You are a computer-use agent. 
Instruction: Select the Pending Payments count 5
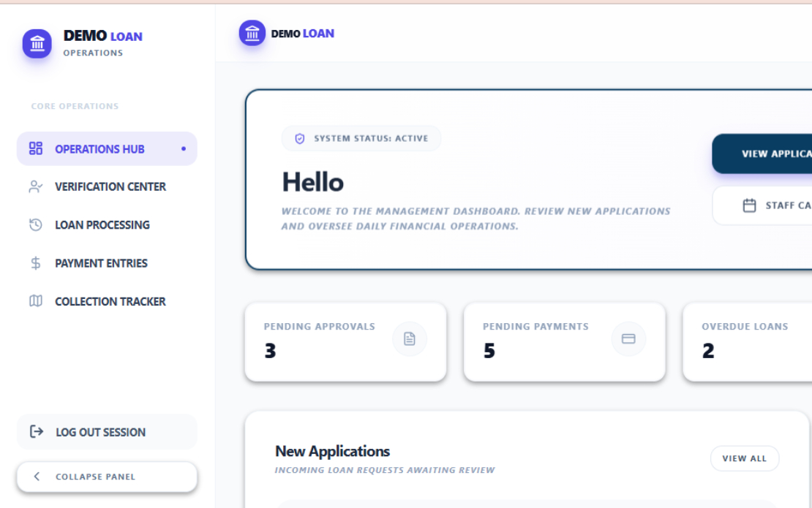489,351
